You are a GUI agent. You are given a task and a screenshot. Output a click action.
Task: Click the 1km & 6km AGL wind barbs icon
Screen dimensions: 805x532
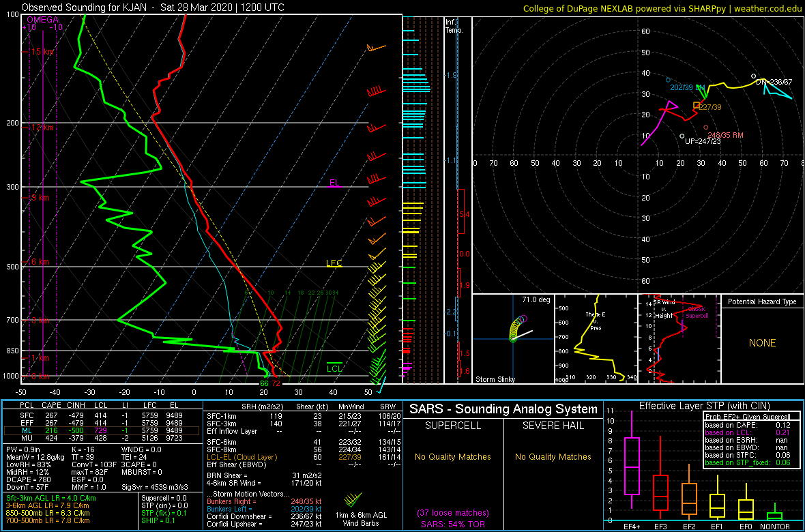click(x=353, y=501)
